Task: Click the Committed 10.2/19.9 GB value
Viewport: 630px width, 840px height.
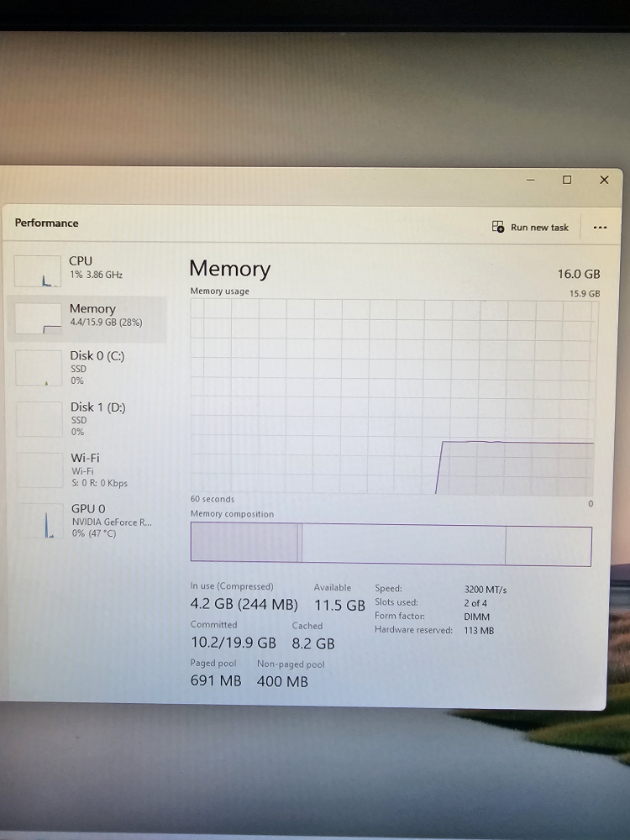Action: coord(233,643)
